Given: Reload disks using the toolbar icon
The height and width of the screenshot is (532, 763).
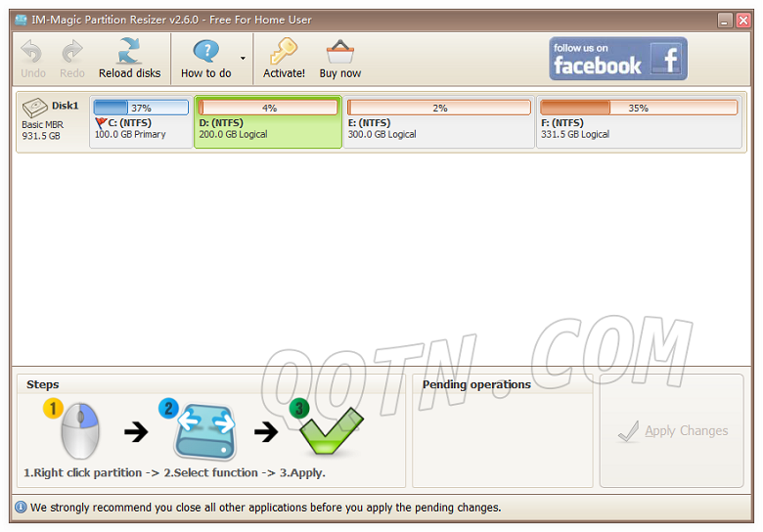Looking at the screenshot, I should click(129, 52).
